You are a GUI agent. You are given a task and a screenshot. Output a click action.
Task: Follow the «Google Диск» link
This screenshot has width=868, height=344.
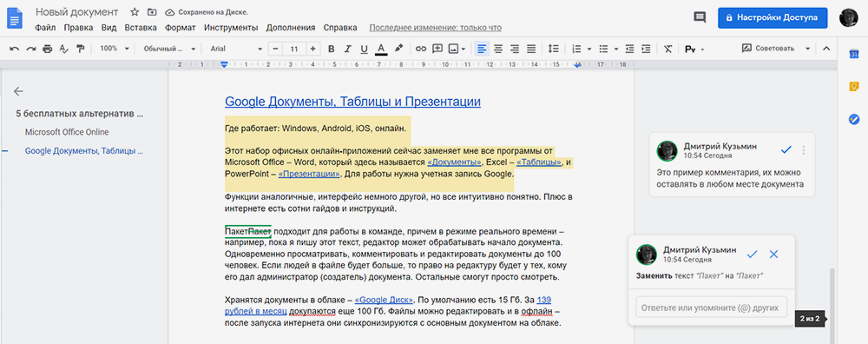coord(385,301)
